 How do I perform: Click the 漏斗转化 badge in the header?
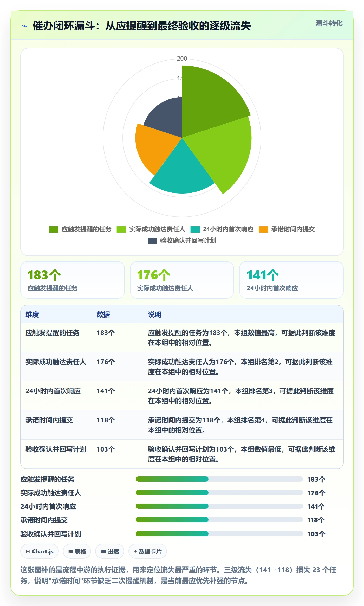coord(329,23)
